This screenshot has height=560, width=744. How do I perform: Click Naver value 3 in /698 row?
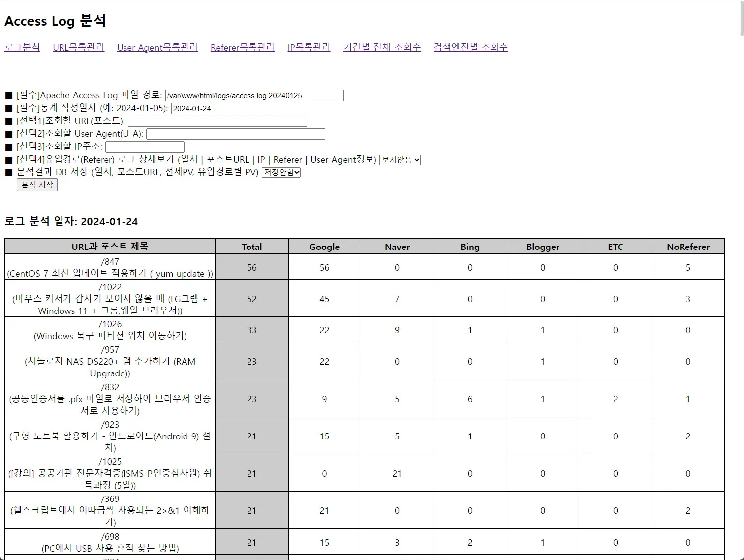coord(397,542)
